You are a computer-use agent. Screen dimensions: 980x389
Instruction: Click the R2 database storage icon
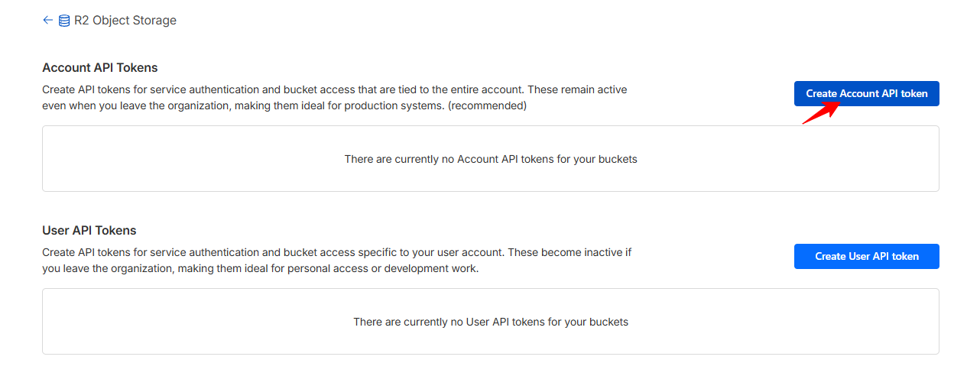coord(64,21)
